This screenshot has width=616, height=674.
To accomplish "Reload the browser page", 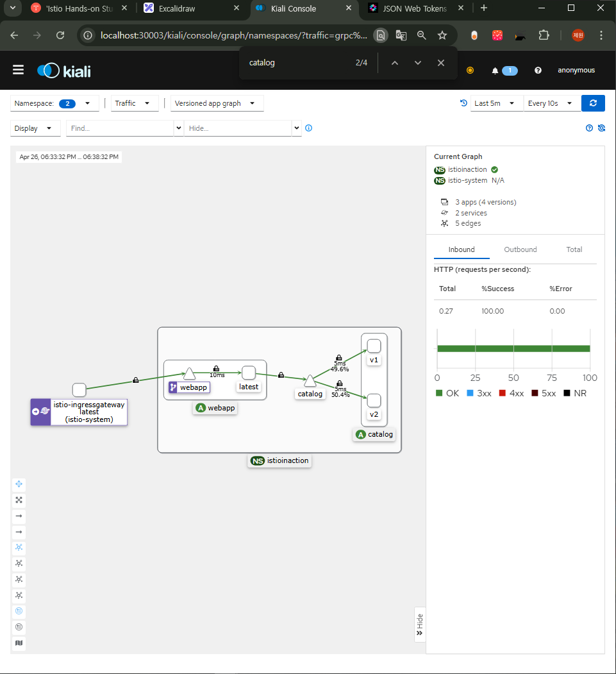I will click(x=60, y=35).
